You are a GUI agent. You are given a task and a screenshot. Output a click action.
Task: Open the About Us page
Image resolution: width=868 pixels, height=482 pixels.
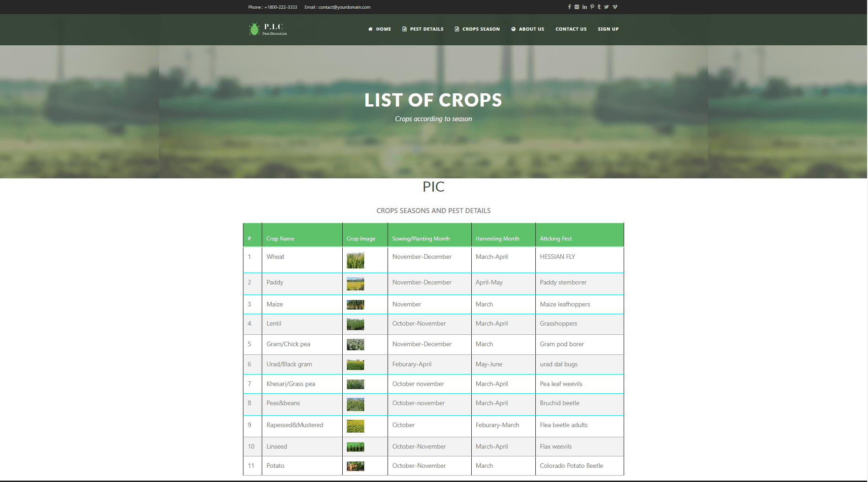point(528,29)
